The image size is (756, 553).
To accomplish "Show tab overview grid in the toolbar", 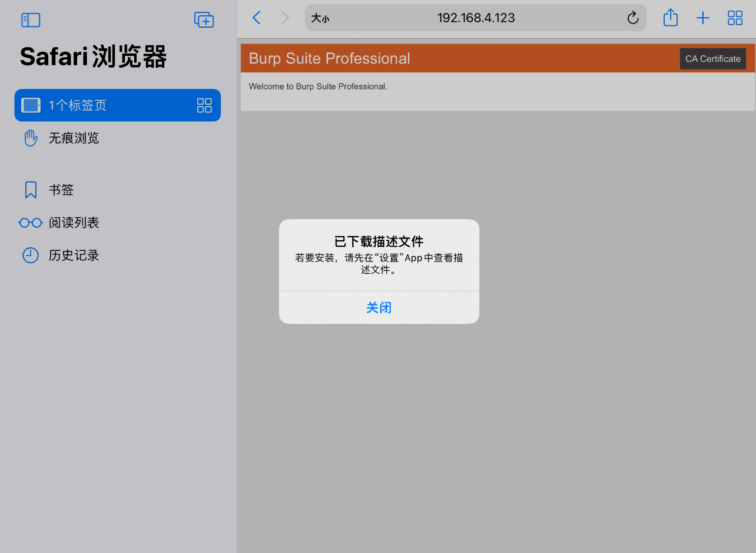I will [x=735, y=18].
